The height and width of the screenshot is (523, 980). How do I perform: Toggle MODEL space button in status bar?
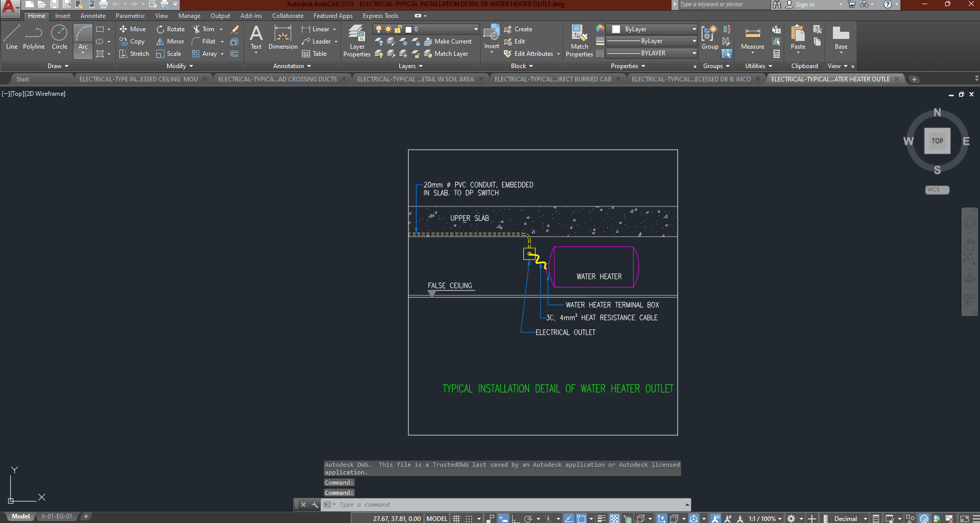pos(437,518)
